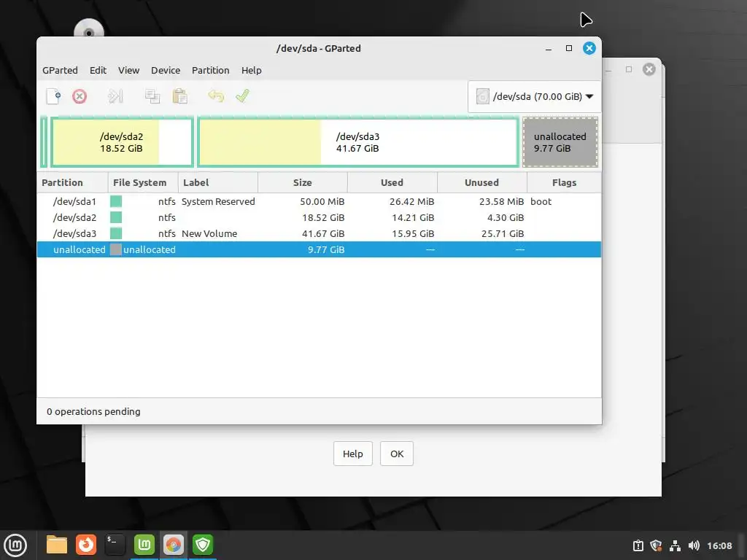Click the ntfs color swatch for /dev/sda2
This screenshot has width=747, height=560.
point(116,217)
